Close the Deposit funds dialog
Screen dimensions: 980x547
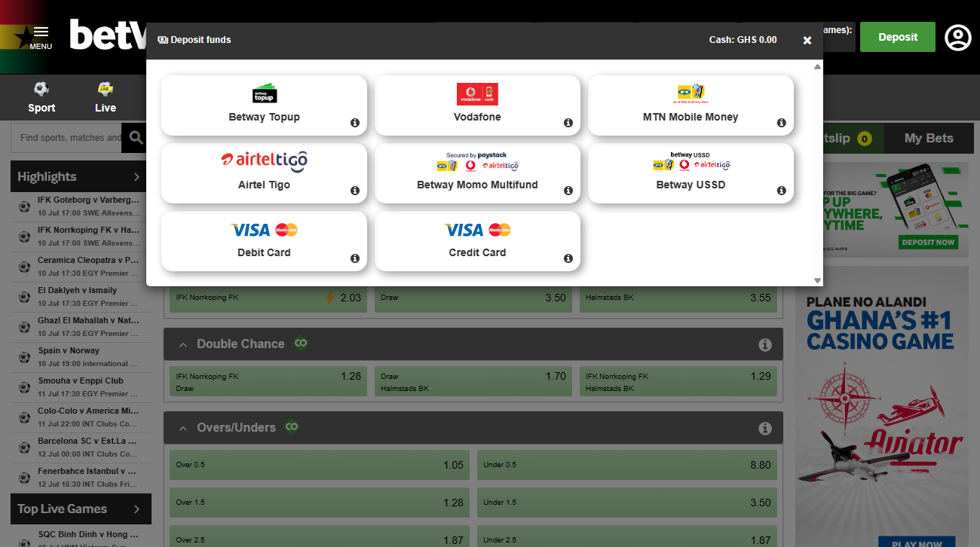click(x=807, y=41)
